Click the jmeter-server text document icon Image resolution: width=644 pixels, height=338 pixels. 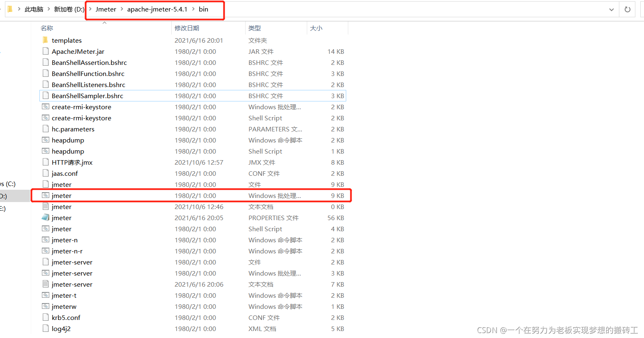coord(46,284)
